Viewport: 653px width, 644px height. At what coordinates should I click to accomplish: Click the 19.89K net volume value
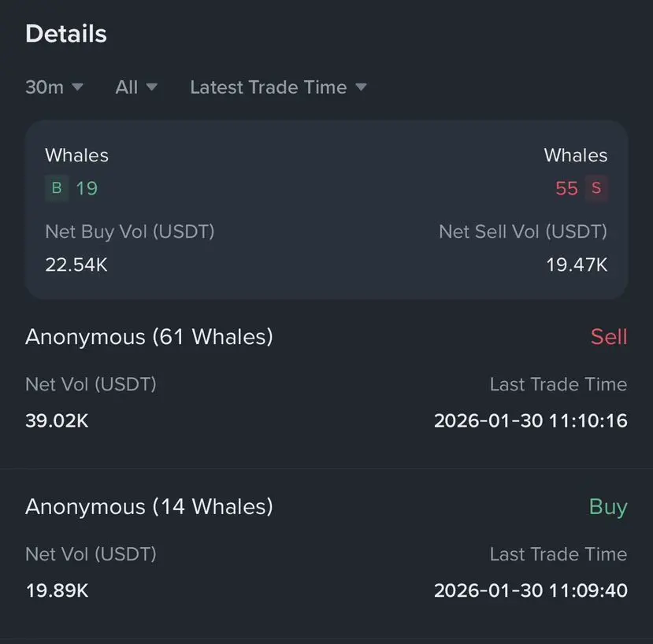coord(57,590)
